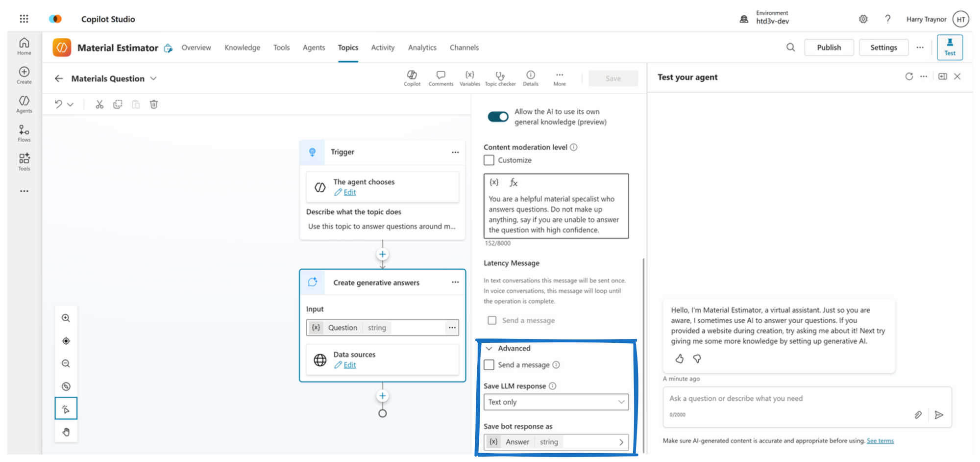Open Question input variable options
The width and height of the screenshot is (980, 462).
click(x=452, y=328)
